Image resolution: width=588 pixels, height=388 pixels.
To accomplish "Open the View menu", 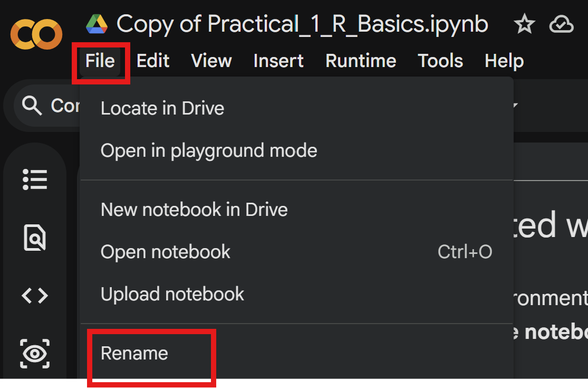I will coord(211,61).
